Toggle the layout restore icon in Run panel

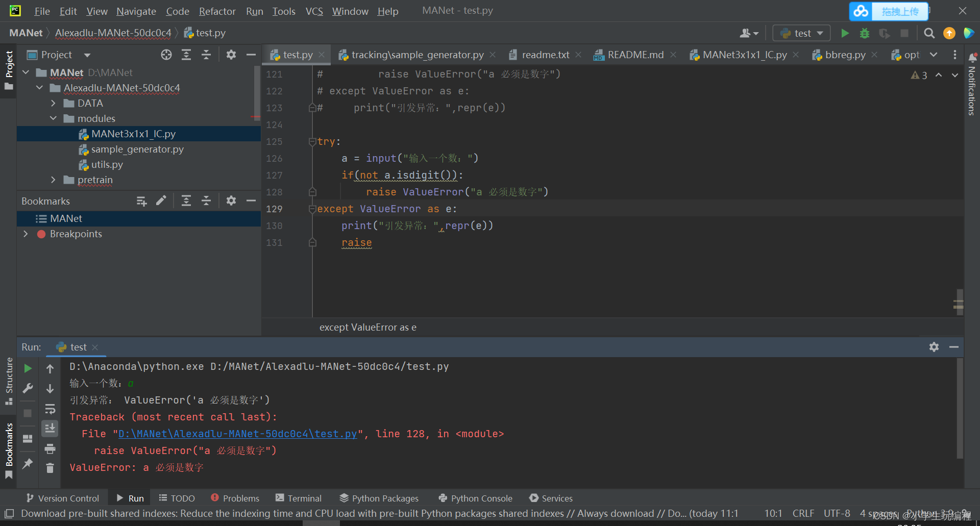[x=28, y=439]
